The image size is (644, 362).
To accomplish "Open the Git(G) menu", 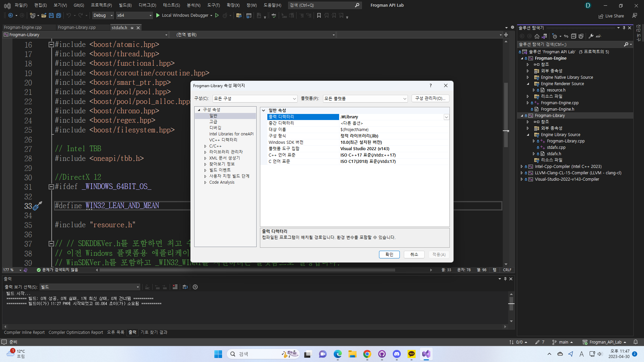I will (x=79, y=5).
